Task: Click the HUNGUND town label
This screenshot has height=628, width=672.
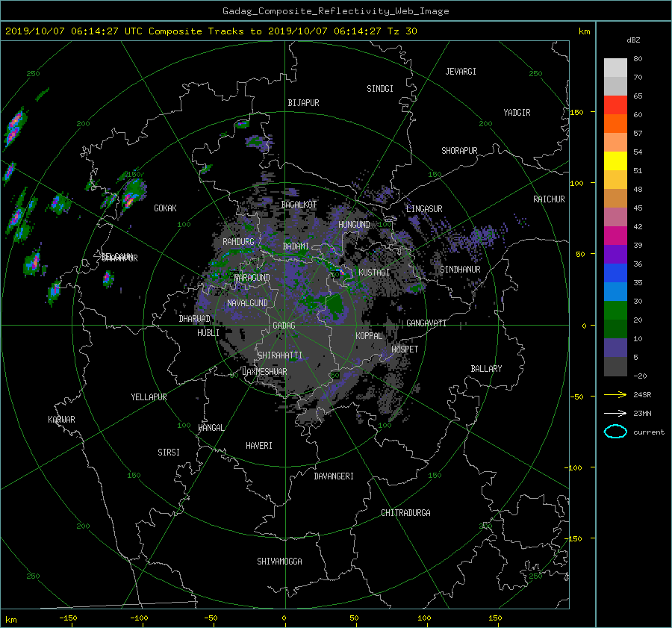Action: pos(354,225)
